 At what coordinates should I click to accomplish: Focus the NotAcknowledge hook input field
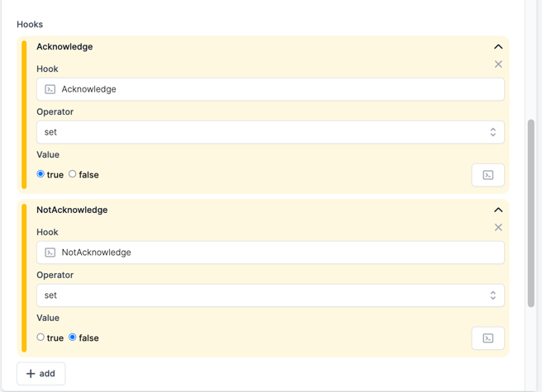point(270,253)
